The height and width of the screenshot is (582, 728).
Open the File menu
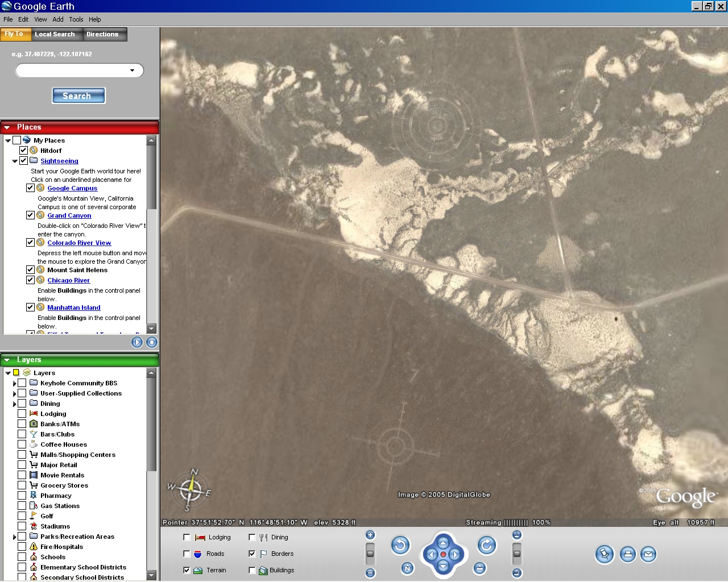[x=8, y=19]
